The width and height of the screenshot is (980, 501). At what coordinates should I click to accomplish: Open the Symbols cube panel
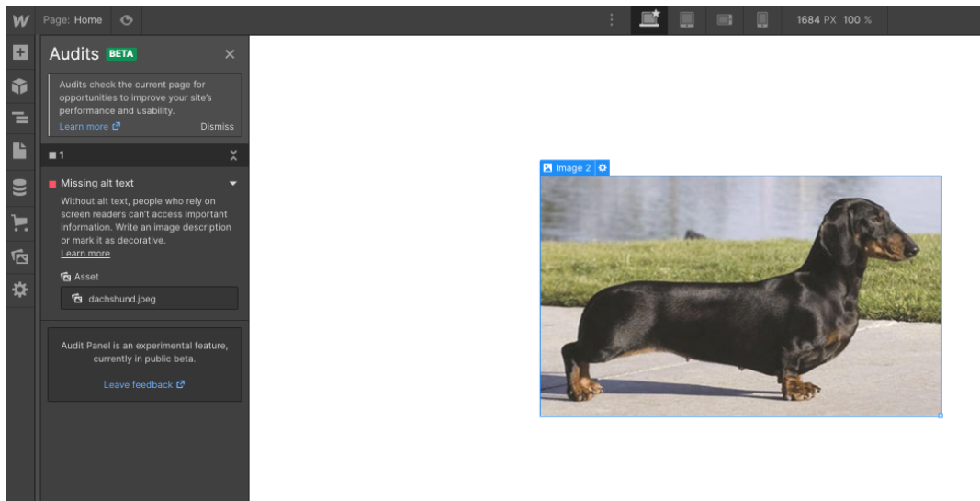(20, 86)
